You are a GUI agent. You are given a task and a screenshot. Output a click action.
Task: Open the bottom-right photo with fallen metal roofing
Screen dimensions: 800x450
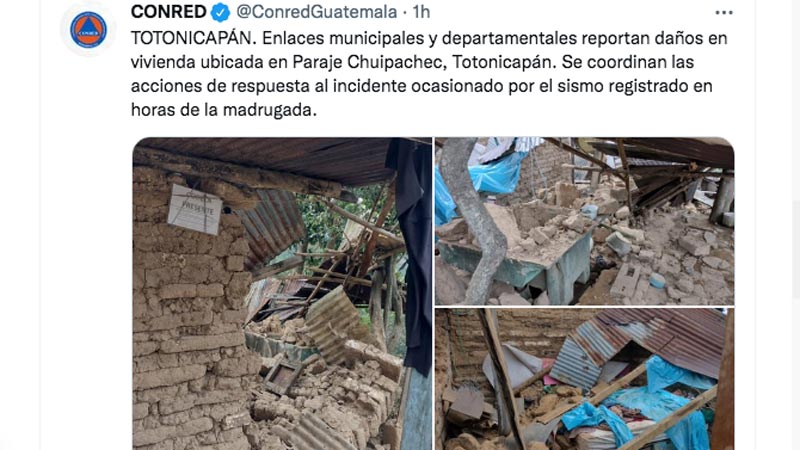pos(585,379)
